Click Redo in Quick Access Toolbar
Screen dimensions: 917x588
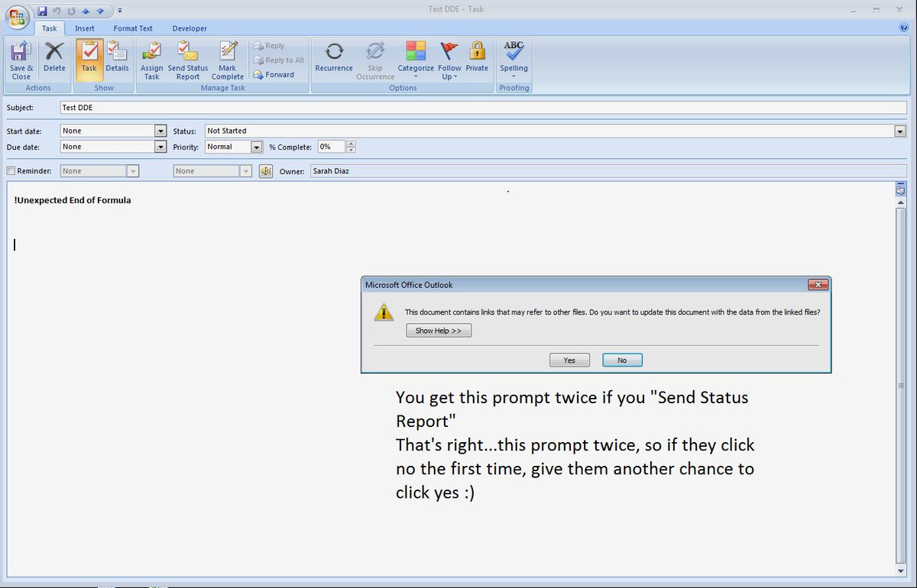[71, 11]
